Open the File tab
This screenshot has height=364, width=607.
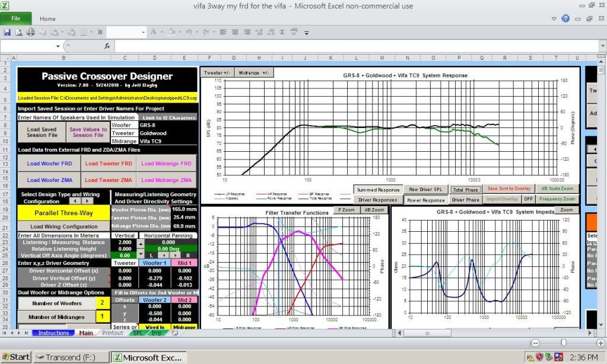(x=16, y=18)
